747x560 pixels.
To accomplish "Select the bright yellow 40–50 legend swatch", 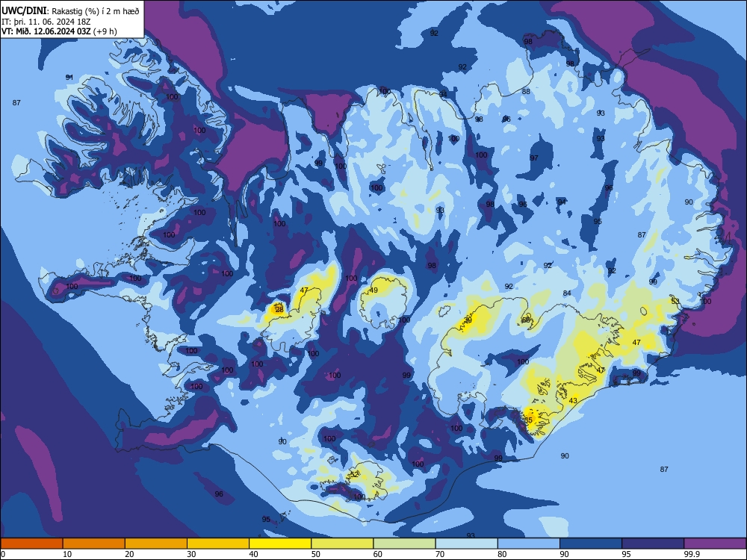I will (x=280, y=544).
